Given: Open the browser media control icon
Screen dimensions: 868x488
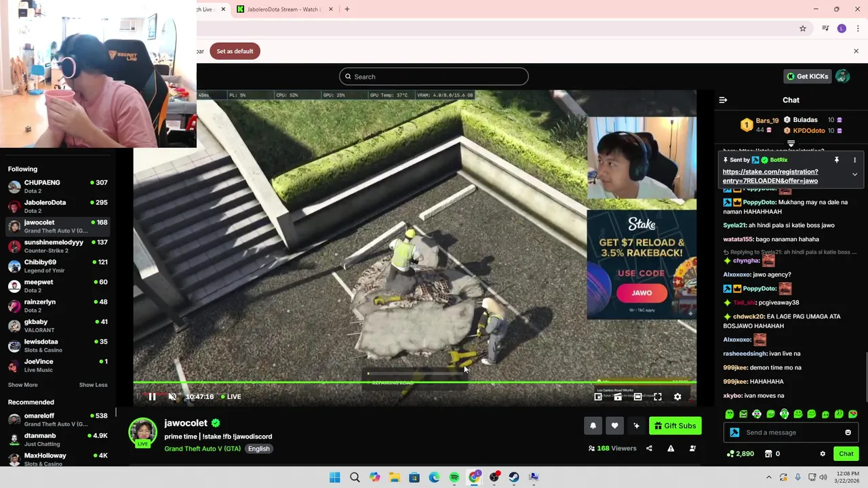Looking at the screenshot, I should tap(825, 28).
